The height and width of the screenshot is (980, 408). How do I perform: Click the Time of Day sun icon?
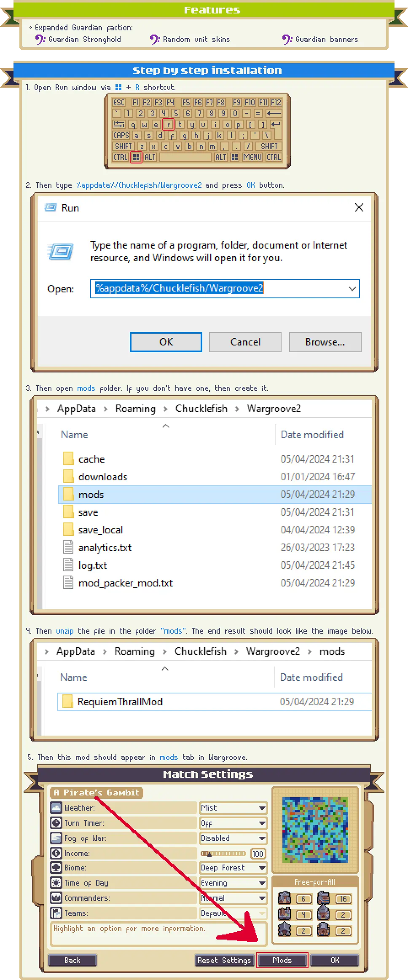(56, 882)
